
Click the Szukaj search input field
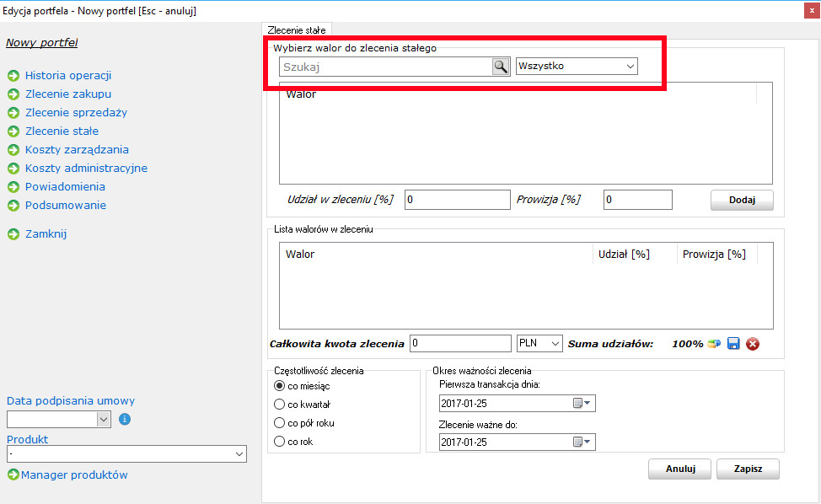tap(385, 67)
